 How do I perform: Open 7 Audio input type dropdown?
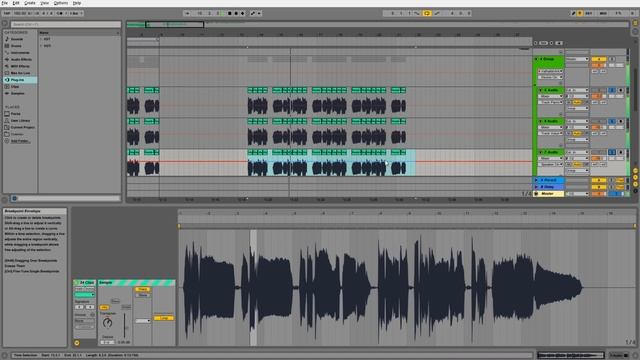click(577, 152)
